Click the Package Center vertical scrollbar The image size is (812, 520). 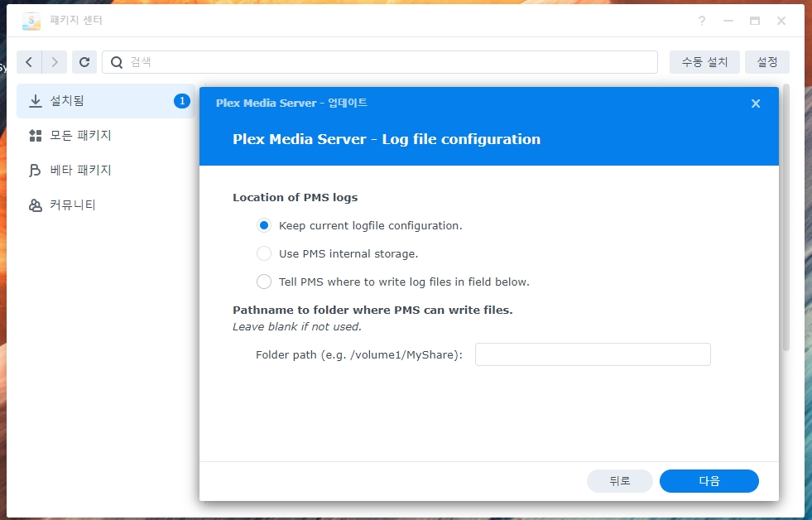pos(786,218)
